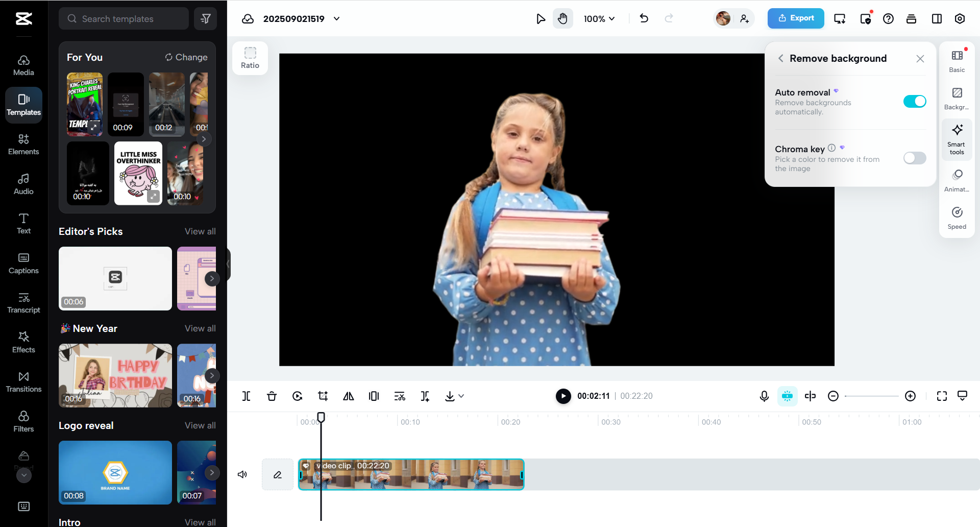Toggle the timeline snapping button
The width and height of the screenshot is (980, 527).
787,396
